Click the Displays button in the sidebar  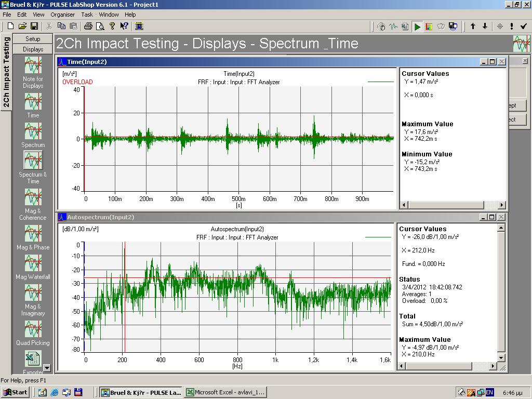point(33,49)
